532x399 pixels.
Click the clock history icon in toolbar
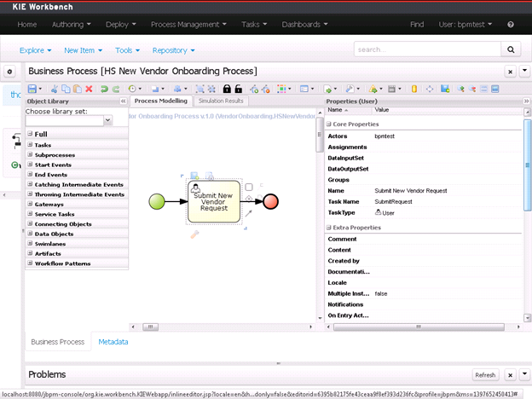tap(132, 89)
